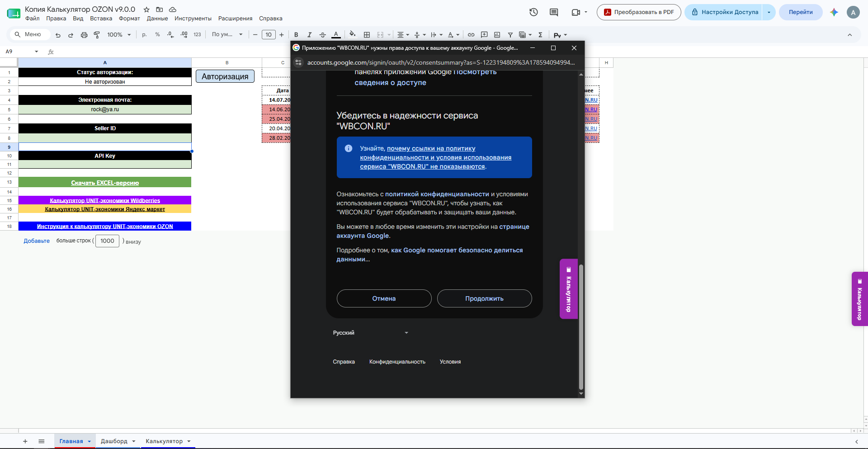Open cell fill color picker
The image size is (868, 449).
[x=353, y=35]
